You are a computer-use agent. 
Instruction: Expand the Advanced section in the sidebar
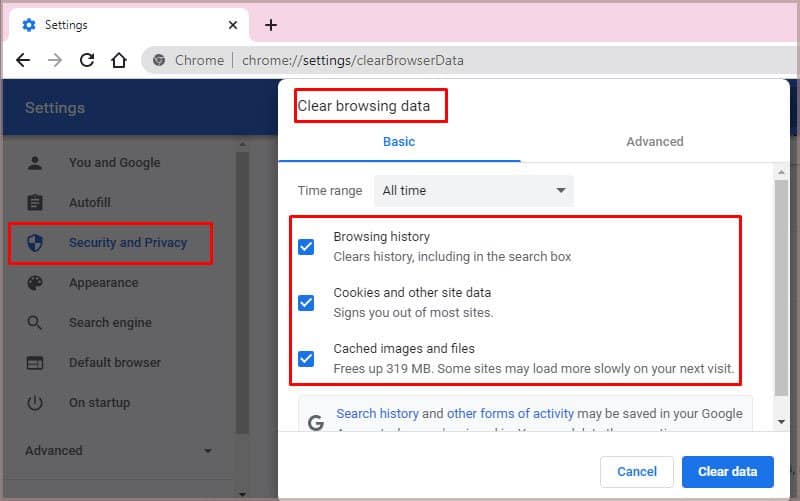(118, 450)
